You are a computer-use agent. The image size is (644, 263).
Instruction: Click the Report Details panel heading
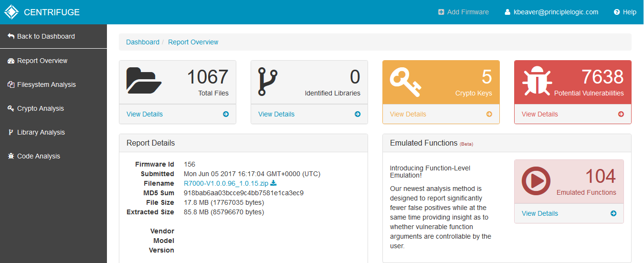pos(151,143)
